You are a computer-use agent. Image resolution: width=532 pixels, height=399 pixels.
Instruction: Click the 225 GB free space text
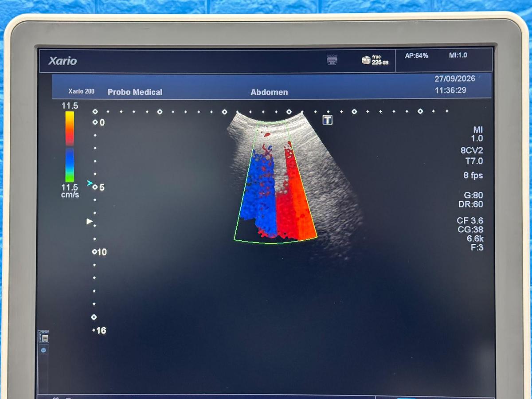(x=380, y=63)
